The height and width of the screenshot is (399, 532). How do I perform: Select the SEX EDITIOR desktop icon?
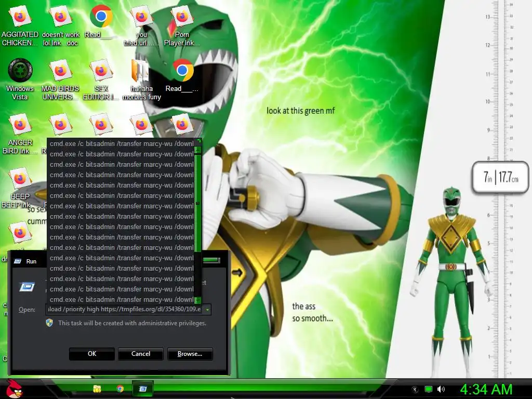pyautogui.click(x=101, y=79)
